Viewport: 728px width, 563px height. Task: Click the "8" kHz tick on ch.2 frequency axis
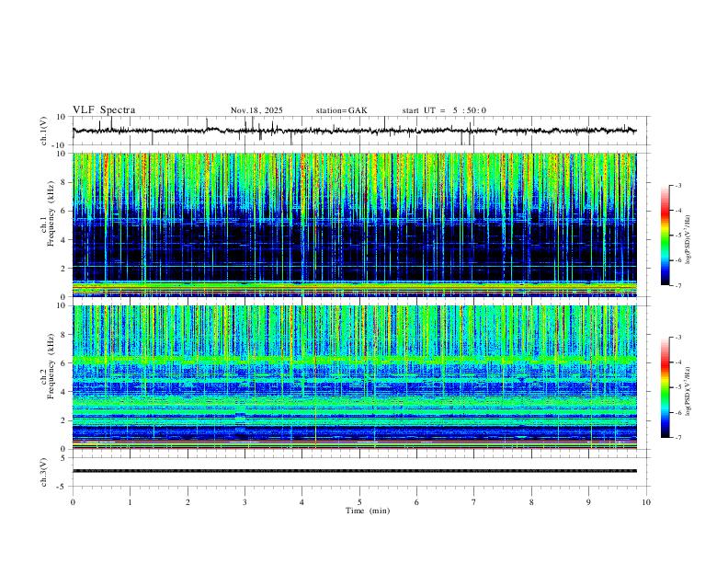[64, 335]
